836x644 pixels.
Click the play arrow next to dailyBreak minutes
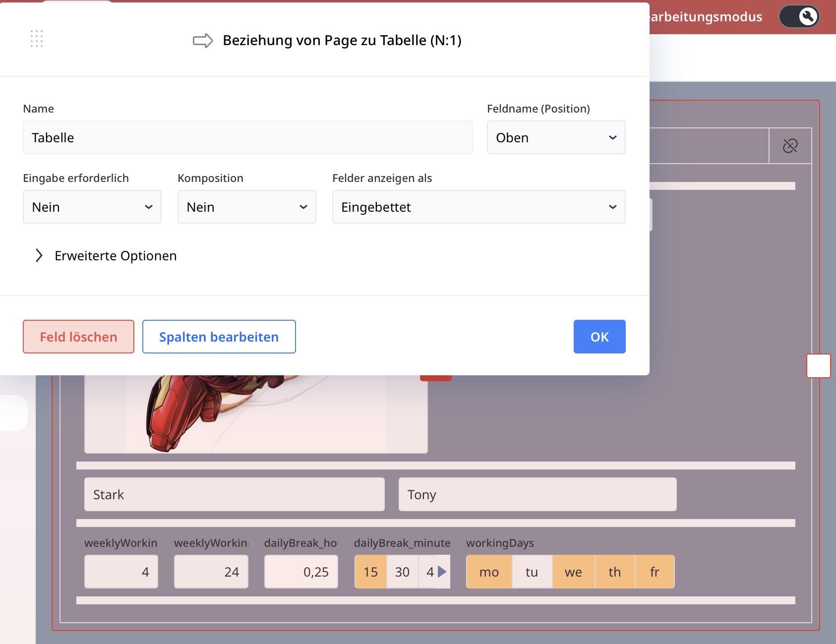(442, 572)
